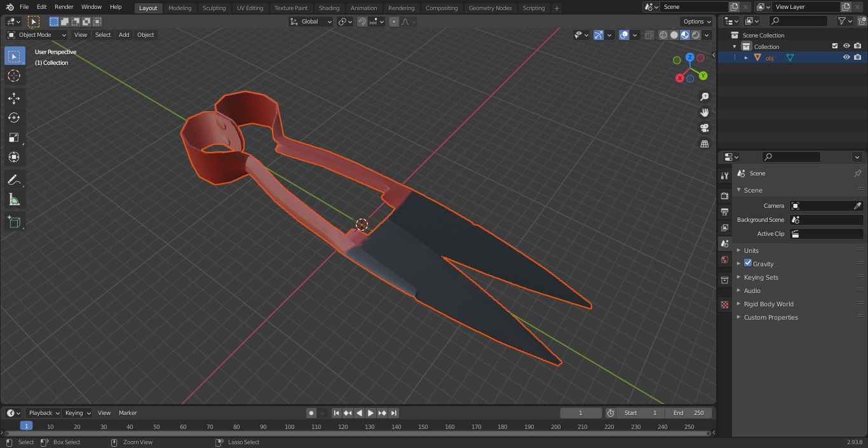The image size is (868, 448).
Task: Open the Tool properties tab
Action: click(724, 175)
